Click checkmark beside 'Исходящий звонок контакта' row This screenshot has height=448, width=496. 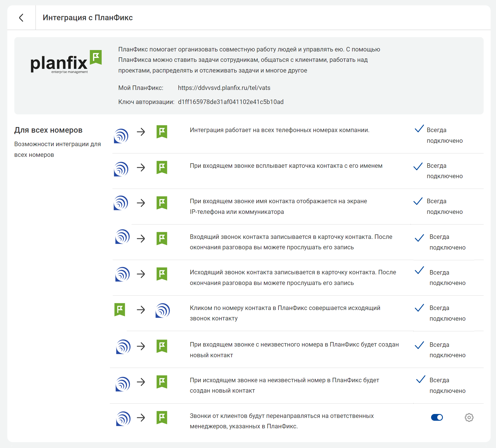[x=419, y=270]
